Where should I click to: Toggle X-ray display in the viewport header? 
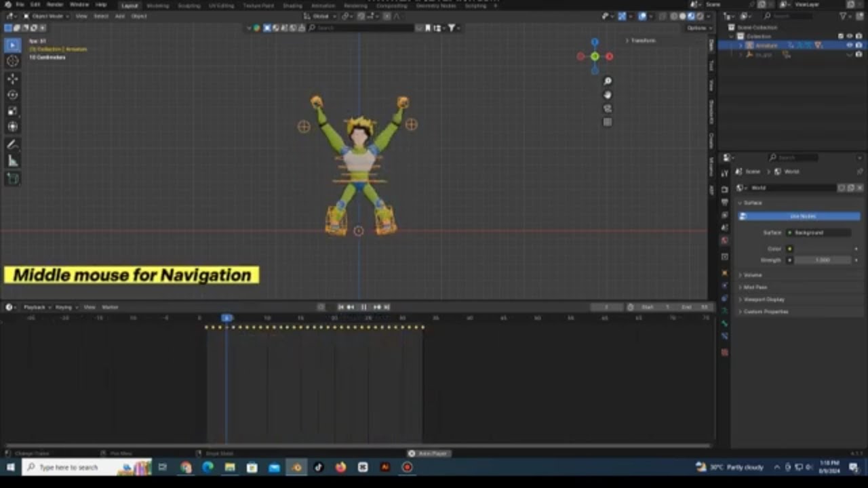click(663, 16)
